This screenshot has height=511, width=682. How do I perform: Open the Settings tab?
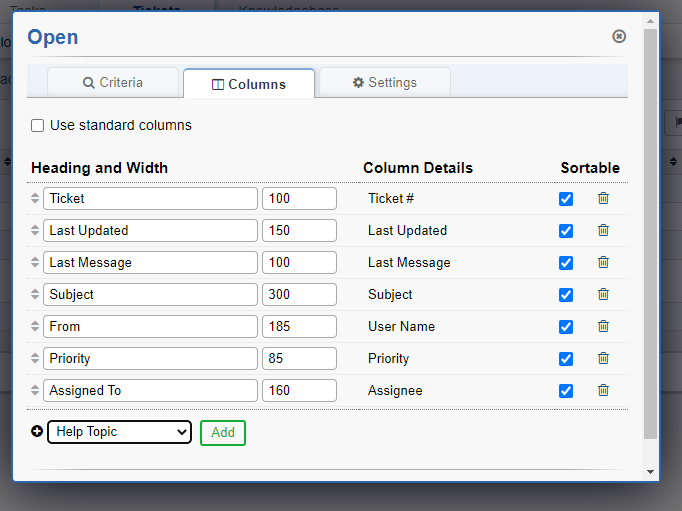tap(385, 83)
